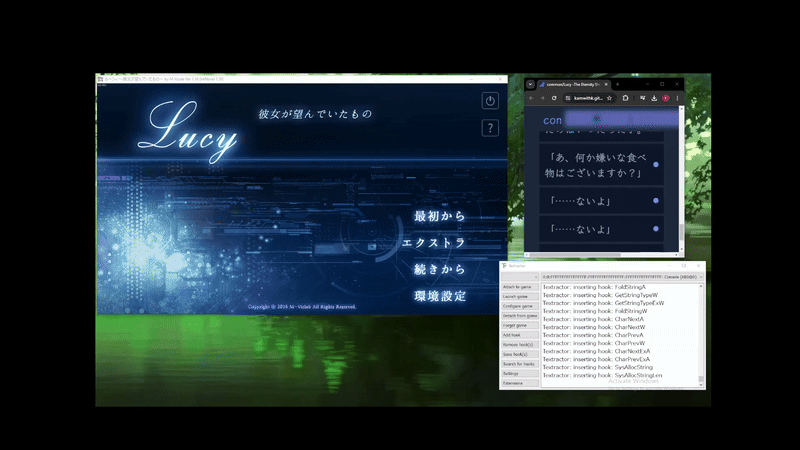Open the browser downloads icon
This screenshot has height=450, width=800.
click(654, 98)
